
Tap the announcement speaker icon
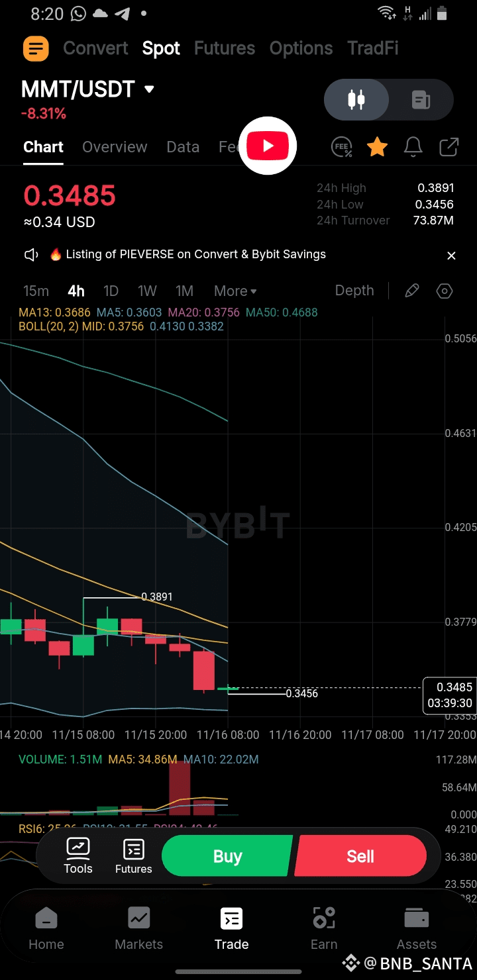tap(31, 255)
